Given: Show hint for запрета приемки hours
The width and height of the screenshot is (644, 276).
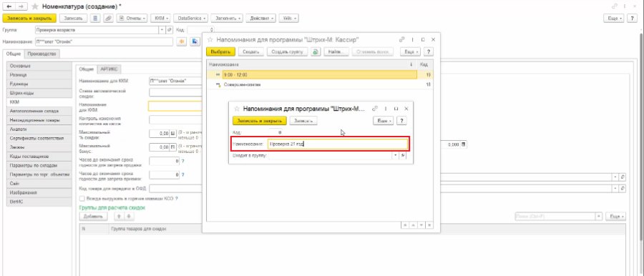Looking at the screenshot, I should point(182,174).
